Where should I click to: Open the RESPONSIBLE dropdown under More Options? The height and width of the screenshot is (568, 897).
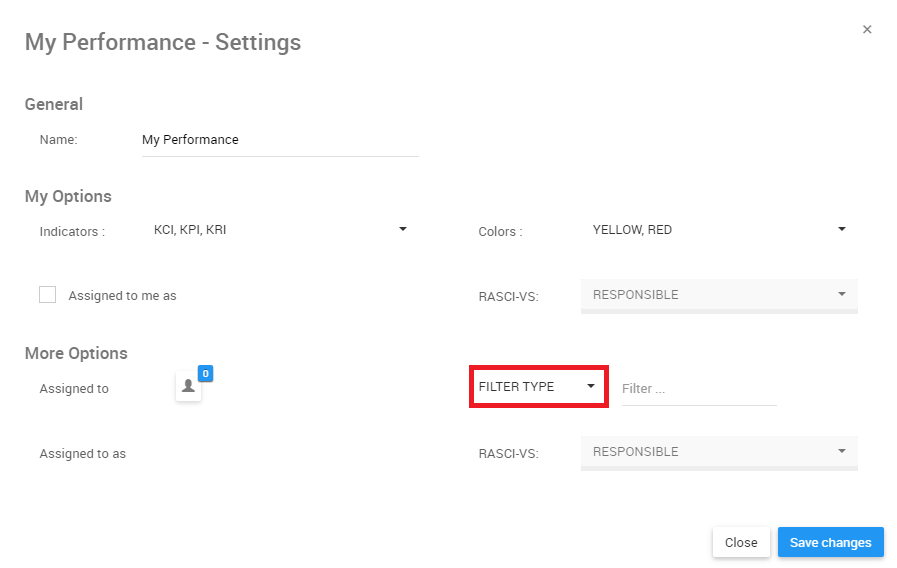coord(710,452)
